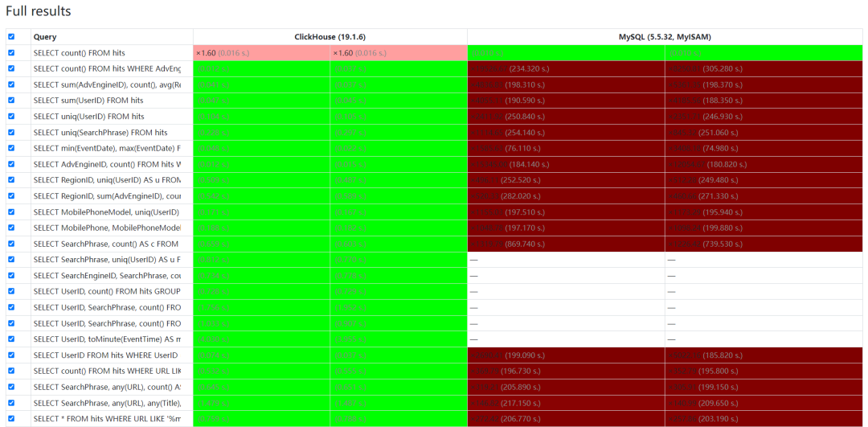Click query text 'SELECT uniq(SearchPhrase) FROM hits'
Screen dimensions: 868x427
100,133
